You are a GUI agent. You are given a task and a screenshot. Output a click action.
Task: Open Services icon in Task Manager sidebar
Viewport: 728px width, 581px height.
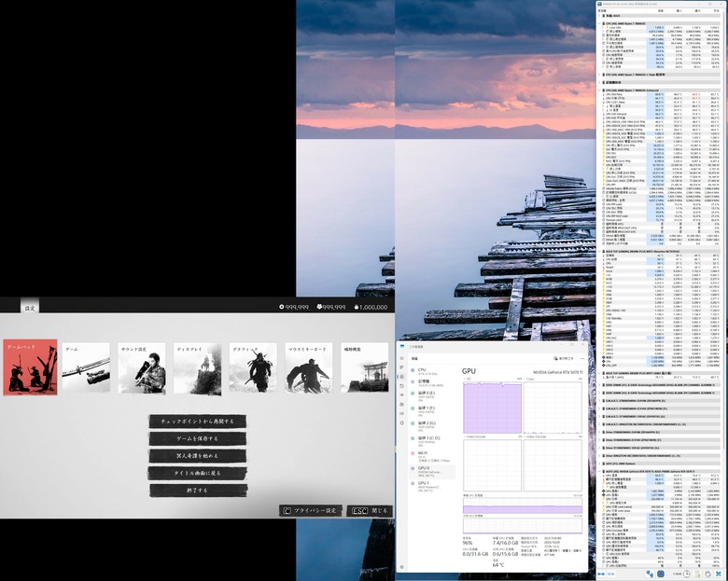click(x=401, y=423)
